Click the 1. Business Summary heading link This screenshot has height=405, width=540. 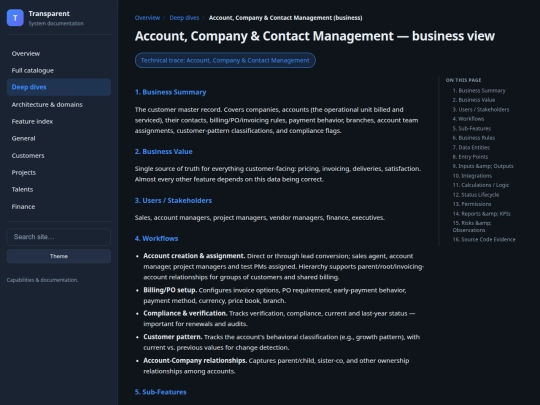click(x=170, y=92)
